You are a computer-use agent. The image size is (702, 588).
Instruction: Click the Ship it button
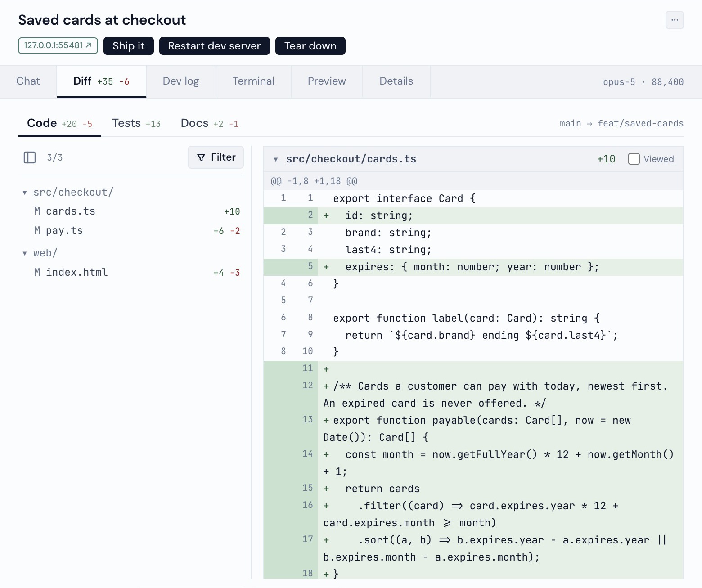pyautogui.click(x=129, y=46)
